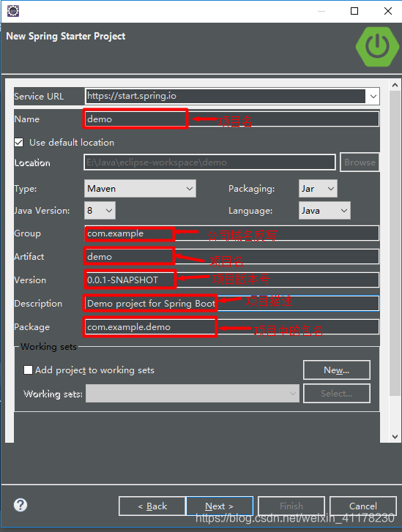Click the Spring Boot power logo
Viewport: 402px width, 532px height.
coord(377,46)
